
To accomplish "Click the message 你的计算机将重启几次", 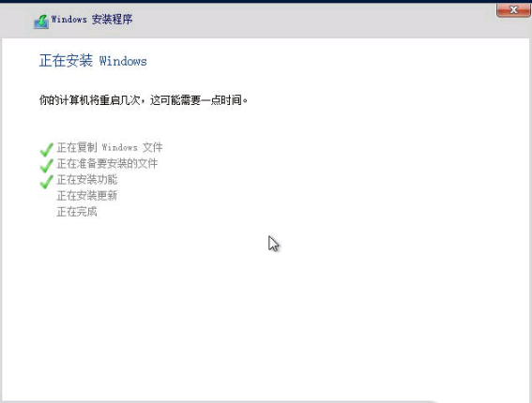I will click(89, 100).
